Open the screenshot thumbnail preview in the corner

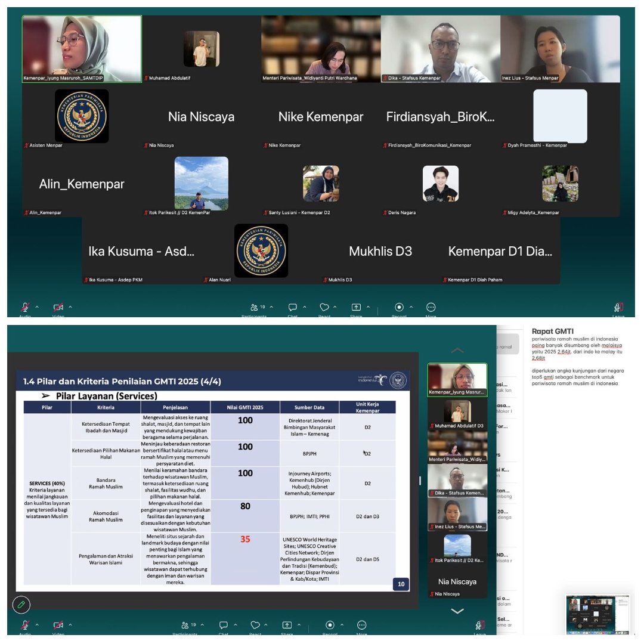[x=597, y=614]
